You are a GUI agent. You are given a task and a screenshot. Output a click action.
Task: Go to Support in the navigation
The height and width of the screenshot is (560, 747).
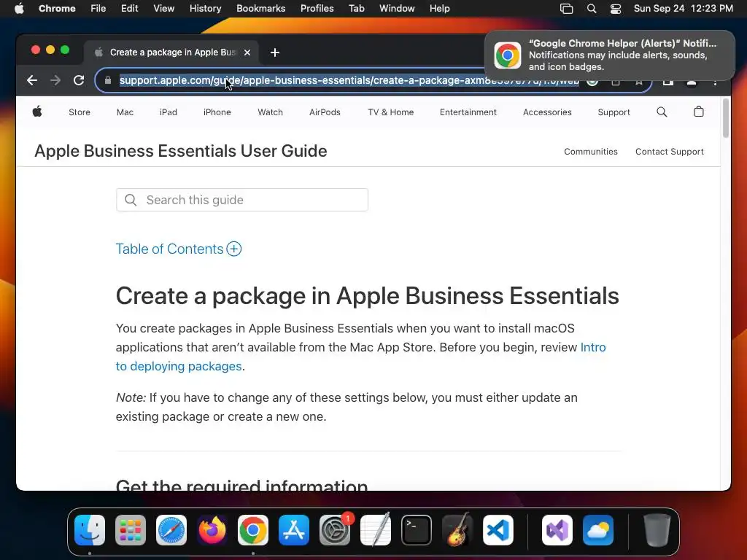pyautogui.click(x=614, y=112)
